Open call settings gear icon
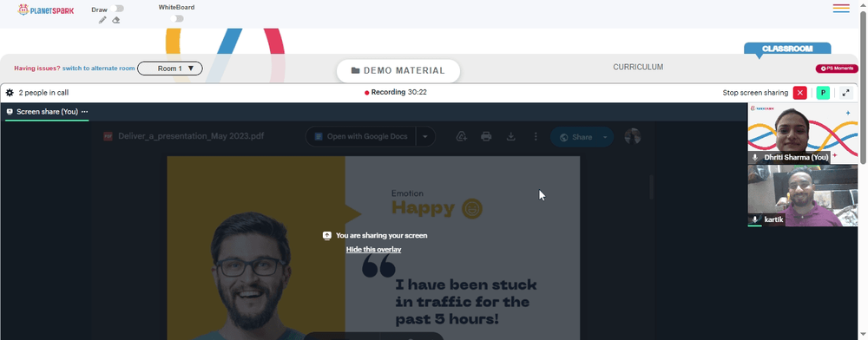 (x=10, y=93)
